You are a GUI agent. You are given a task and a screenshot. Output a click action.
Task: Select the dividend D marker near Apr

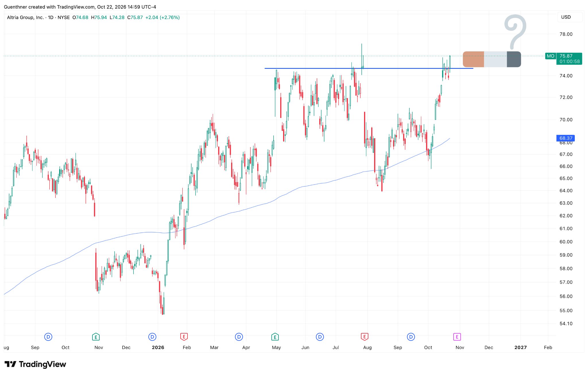[x=239, y=337]
